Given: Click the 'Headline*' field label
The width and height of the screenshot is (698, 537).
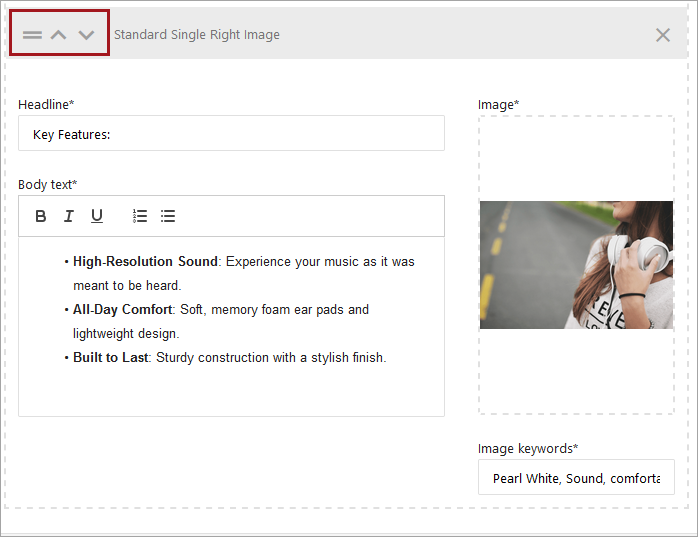Looking at the screenshot, I should (x=46, y=104).
